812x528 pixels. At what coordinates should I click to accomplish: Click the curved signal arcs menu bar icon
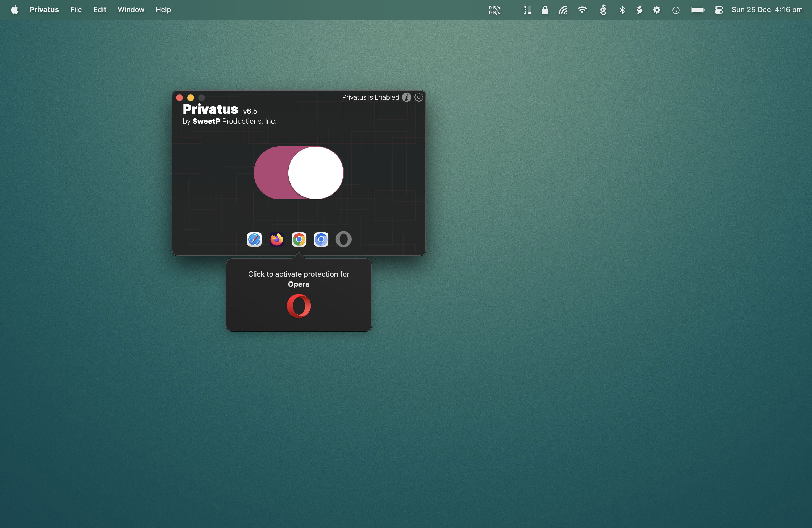coord(563,10)
